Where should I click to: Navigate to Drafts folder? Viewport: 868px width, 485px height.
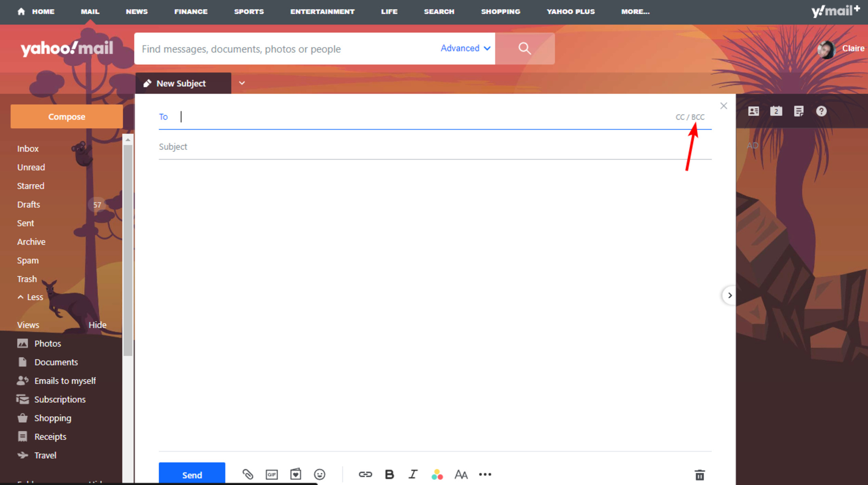click(x=28, y=204)
